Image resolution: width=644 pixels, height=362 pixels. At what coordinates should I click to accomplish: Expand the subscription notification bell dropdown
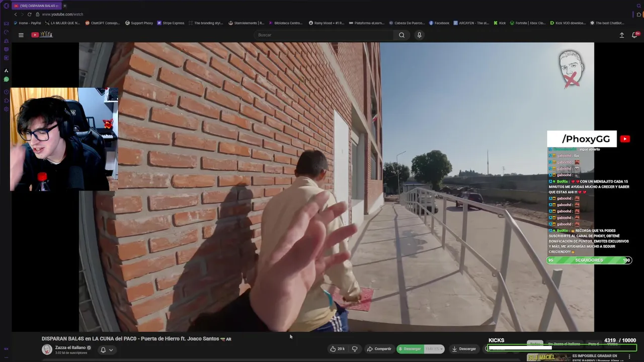point(107,349)
